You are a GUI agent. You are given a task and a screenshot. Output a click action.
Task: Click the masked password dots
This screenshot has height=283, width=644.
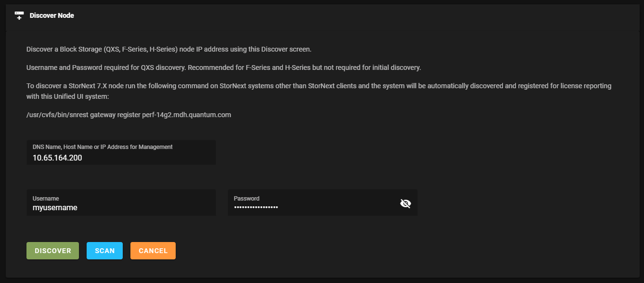tap(256, 207)
